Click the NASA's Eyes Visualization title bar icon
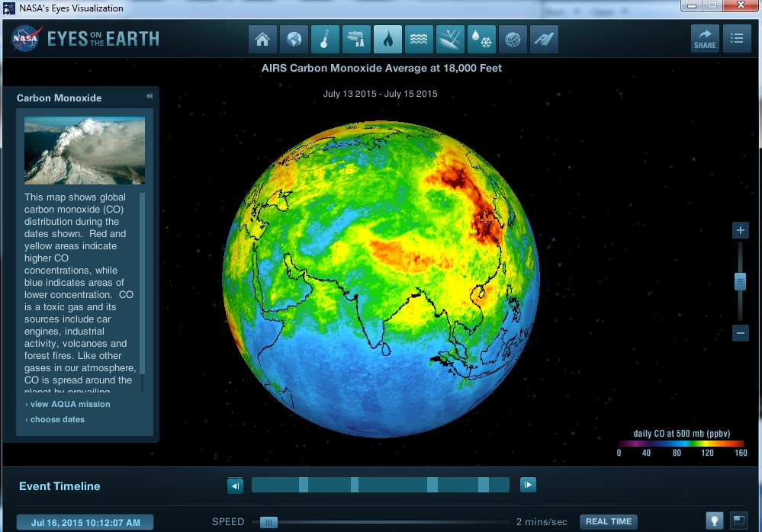The width and height of the screenshot is (762, 532). click(x=9, y=8)
